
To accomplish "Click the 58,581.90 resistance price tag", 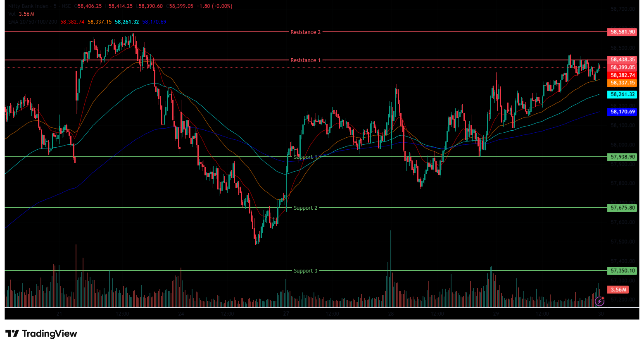I will pyautogui.click(x=622, y=32).
